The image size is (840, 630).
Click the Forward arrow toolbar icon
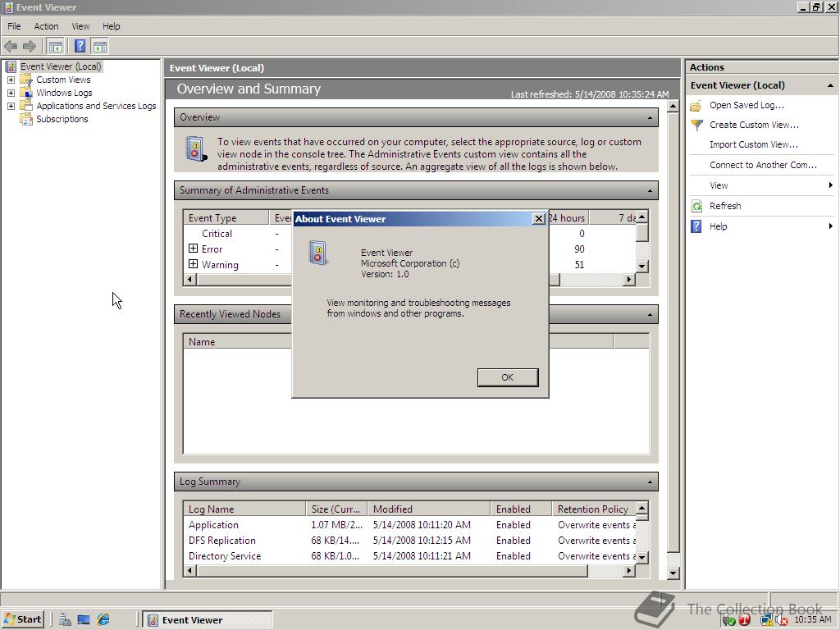[30, 47]
